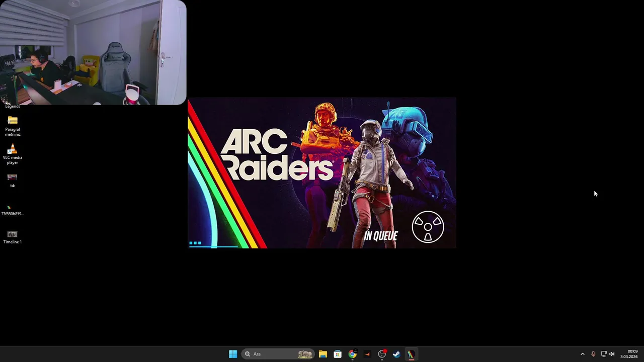Viewport: 644px width, 362px height.
Task: Click the taskbar search box labeled Ara
Action: pyautogui.click(x=278, y=354)
